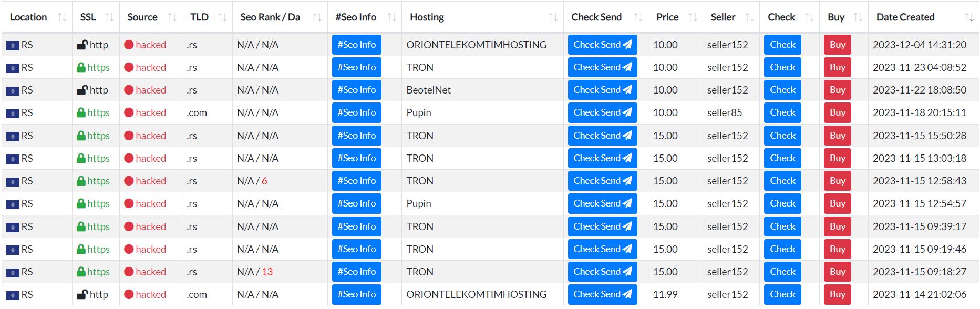Click the red Buy button in the 2023-11-23 row
Image resolution: width=980 pixels, height=309 pixels.
tap(838, 67)
